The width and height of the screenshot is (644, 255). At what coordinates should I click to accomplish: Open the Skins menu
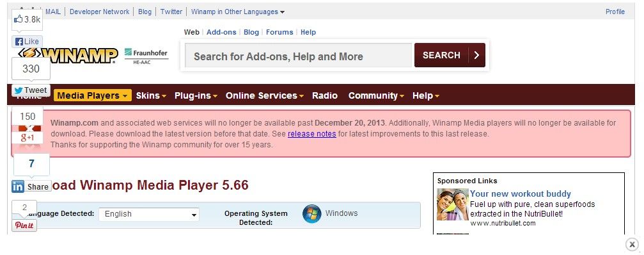pos(151,95)
